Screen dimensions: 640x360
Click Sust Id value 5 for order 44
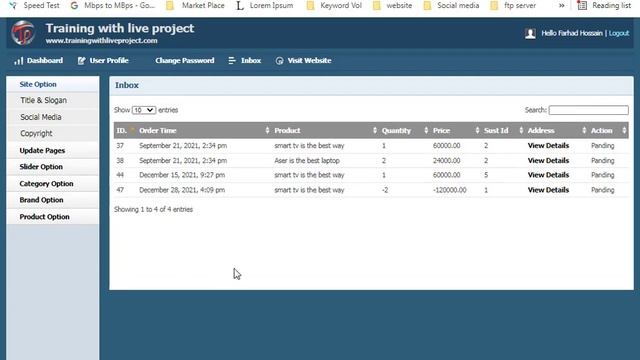coord(486,175)
